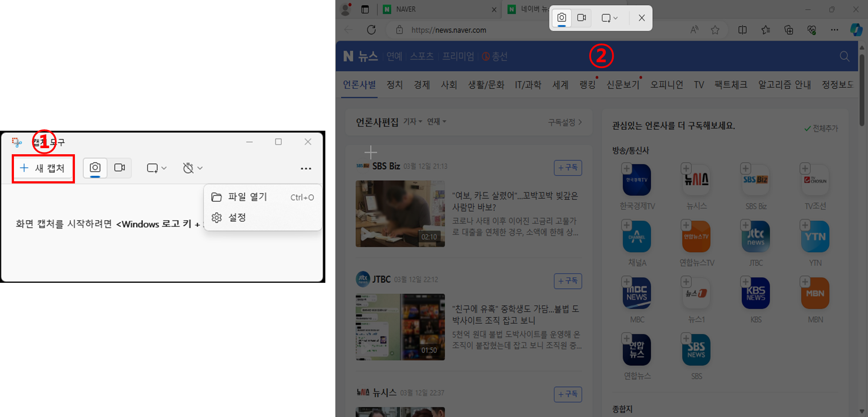
Task: Select the 팩트체크 tab
Action: (730, 85)
